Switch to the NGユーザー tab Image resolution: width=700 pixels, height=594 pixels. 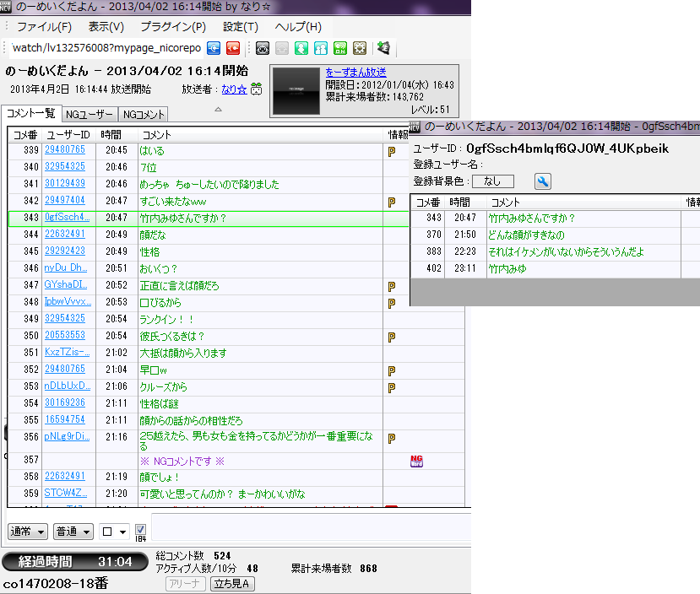coord(90,114)
